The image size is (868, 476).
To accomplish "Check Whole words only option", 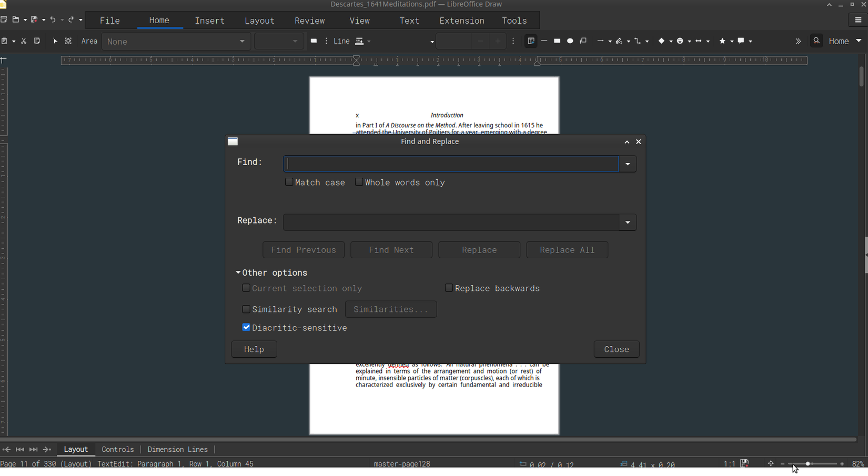I will [x=359, y=182].
